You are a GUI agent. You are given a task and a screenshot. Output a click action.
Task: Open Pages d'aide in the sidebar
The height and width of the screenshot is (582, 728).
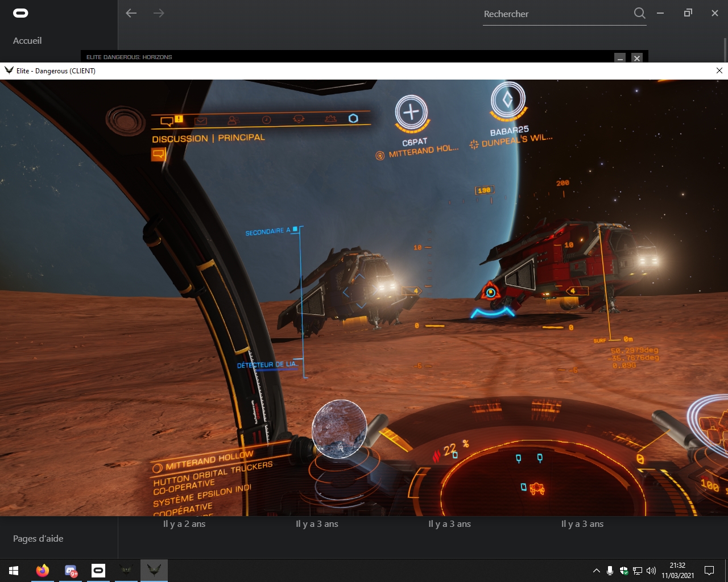point(38,539)
